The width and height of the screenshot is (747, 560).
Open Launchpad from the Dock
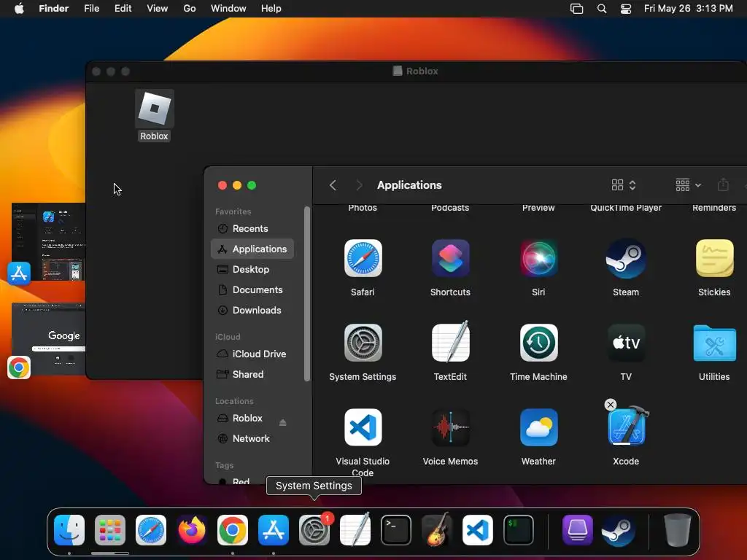click(x=110, y=530)
